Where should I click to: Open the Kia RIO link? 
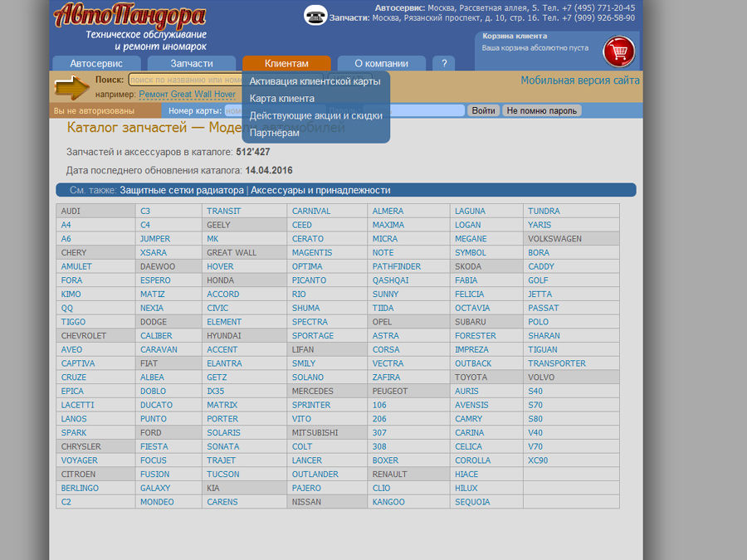tap(299, 295)
